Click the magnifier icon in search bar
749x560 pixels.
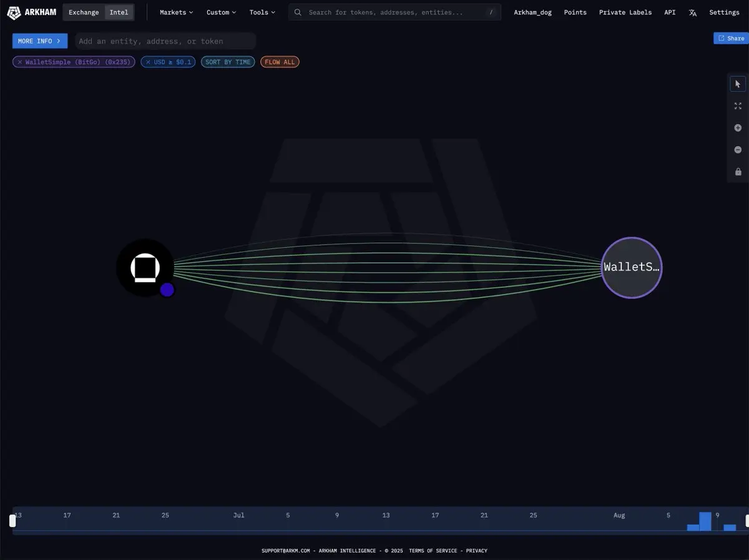298,12
